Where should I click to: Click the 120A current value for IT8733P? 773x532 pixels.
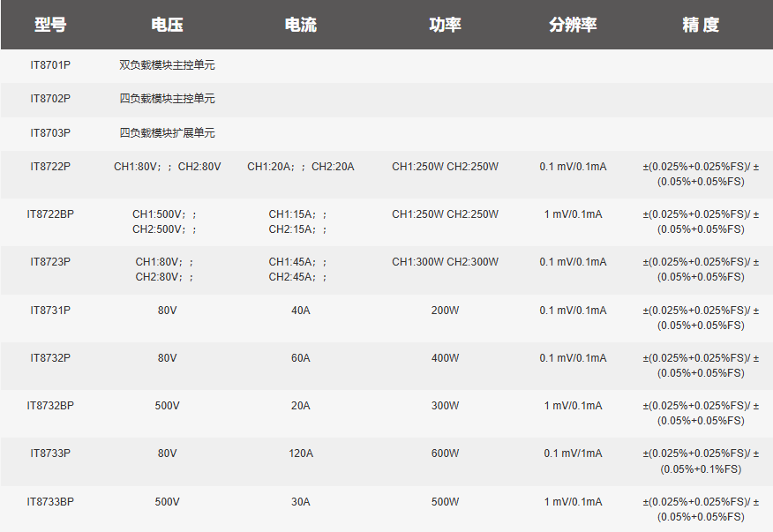pyautogui.click(x=301, y=453)
